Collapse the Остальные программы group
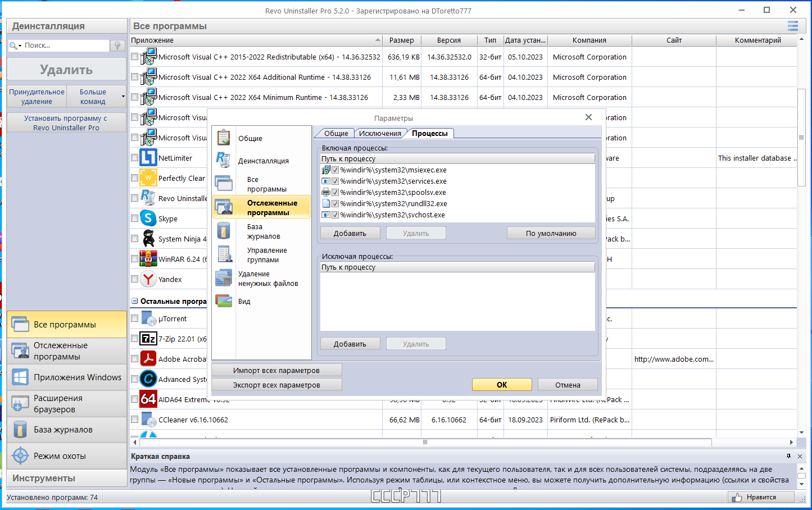 pos(134,301)
